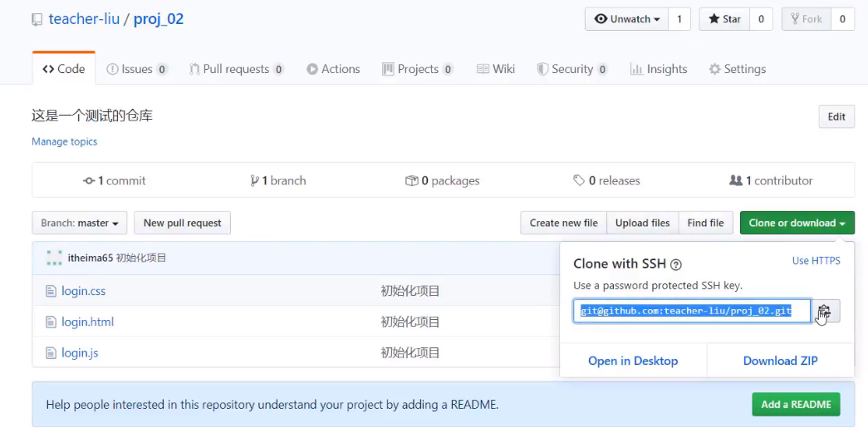
Task: Click the New pull request button
Action: coord(182,223)
